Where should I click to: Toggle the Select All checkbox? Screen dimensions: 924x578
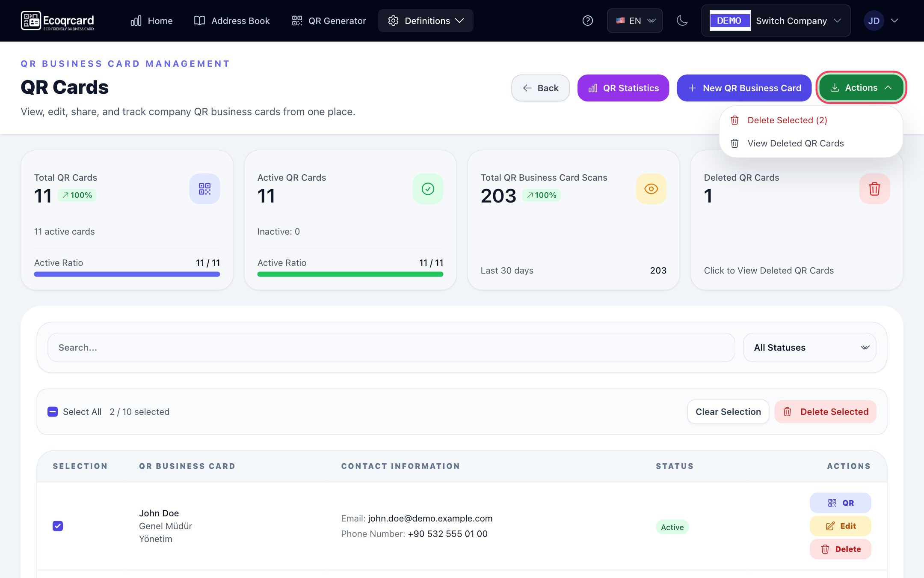53,412
